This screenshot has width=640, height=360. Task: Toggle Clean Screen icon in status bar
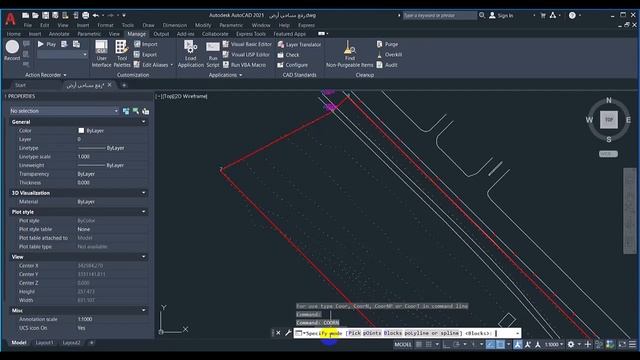622,344
